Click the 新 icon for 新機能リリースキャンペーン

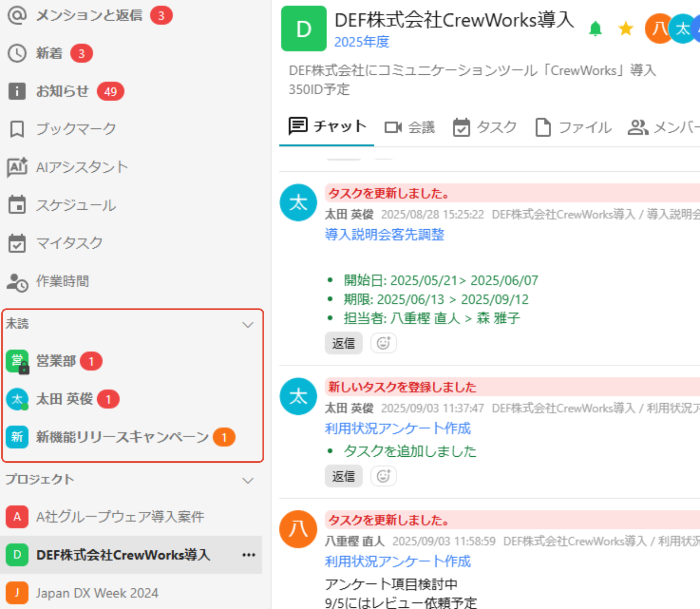click(x=17, y=437)
